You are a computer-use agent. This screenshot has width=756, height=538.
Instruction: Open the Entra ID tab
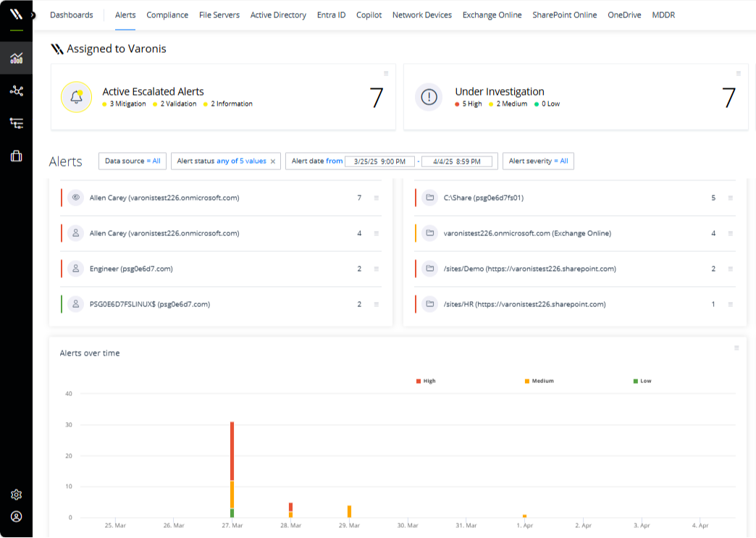[331, 15]
